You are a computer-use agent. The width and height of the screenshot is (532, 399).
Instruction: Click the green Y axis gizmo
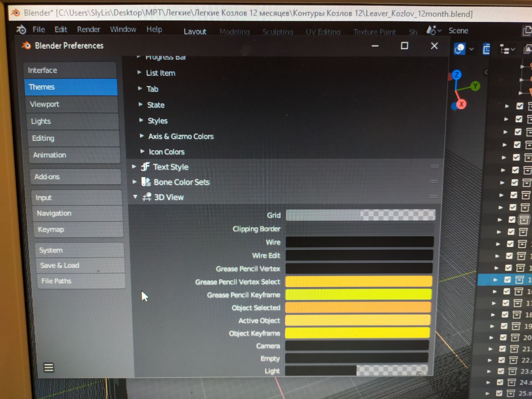tap(475, 86)
